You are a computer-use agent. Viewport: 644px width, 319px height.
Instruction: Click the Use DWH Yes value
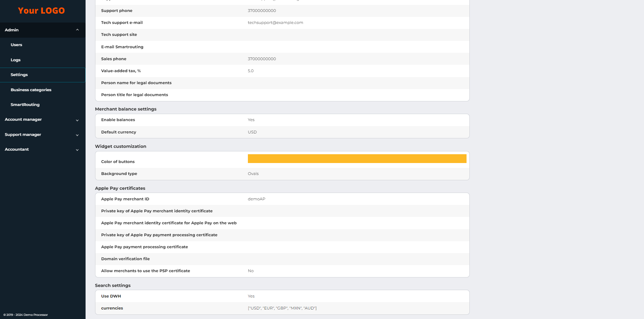251,296
